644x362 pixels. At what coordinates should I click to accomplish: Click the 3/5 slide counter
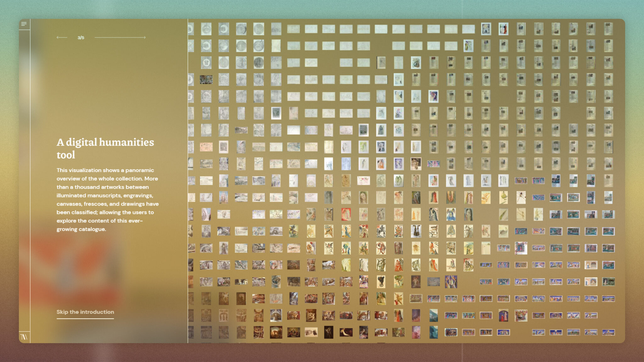pyautogui.click(x=81, y=38)
